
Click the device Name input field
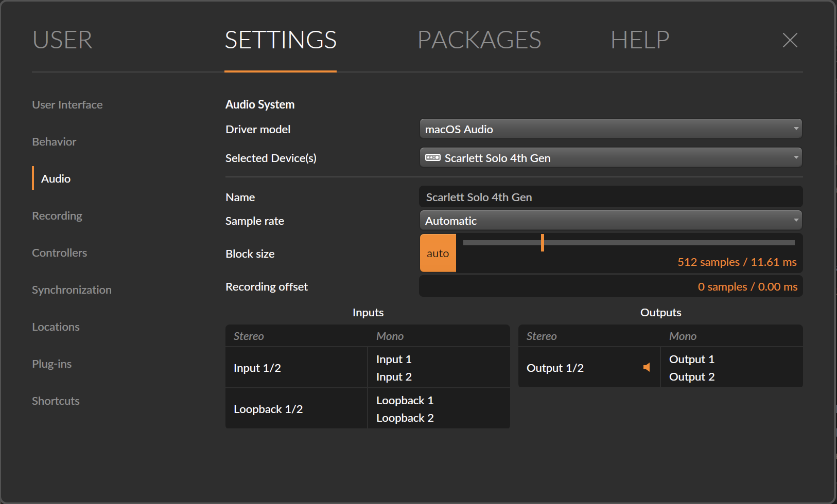(611, 196)
